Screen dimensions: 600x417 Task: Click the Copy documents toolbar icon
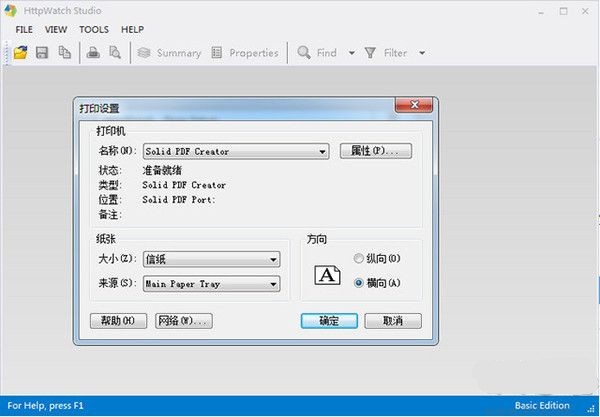[x=64, y=52]
